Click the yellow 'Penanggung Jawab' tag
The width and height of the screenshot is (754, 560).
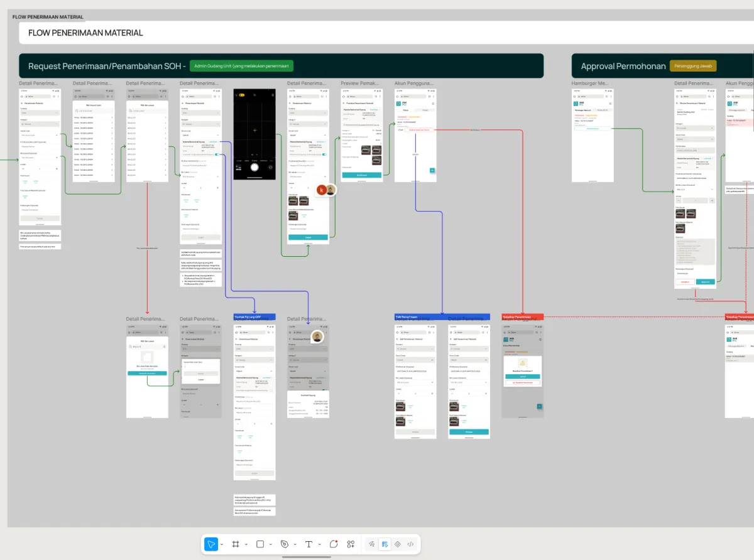(x=692, y=66)
